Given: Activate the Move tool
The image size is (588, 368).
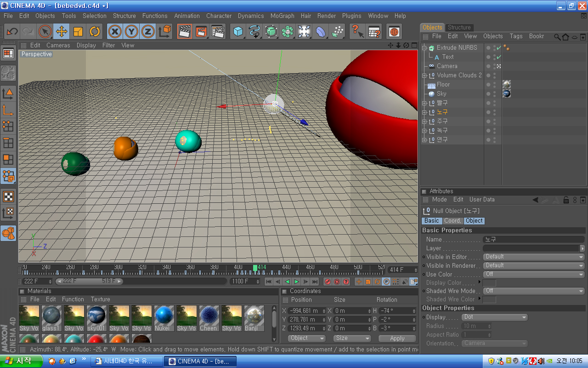Looking at the screenshot, I should pyautogui.click(x=61, y=31).
